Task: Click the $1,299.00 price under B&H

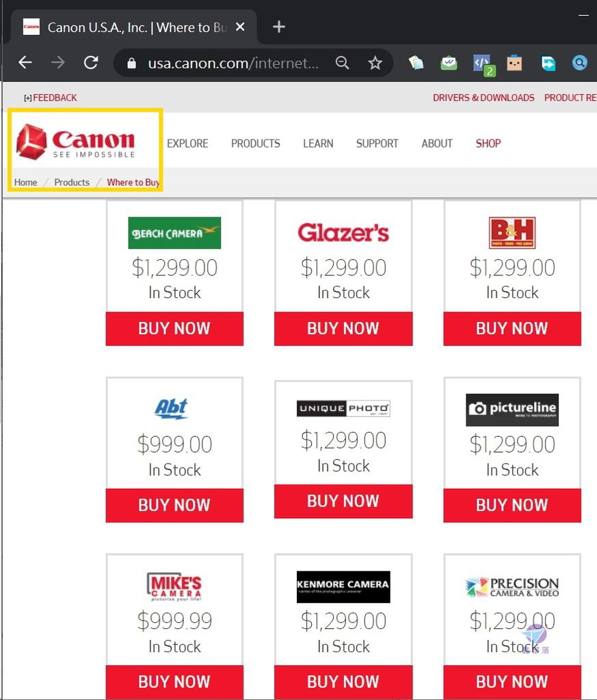Action: [x=512, y=268]
